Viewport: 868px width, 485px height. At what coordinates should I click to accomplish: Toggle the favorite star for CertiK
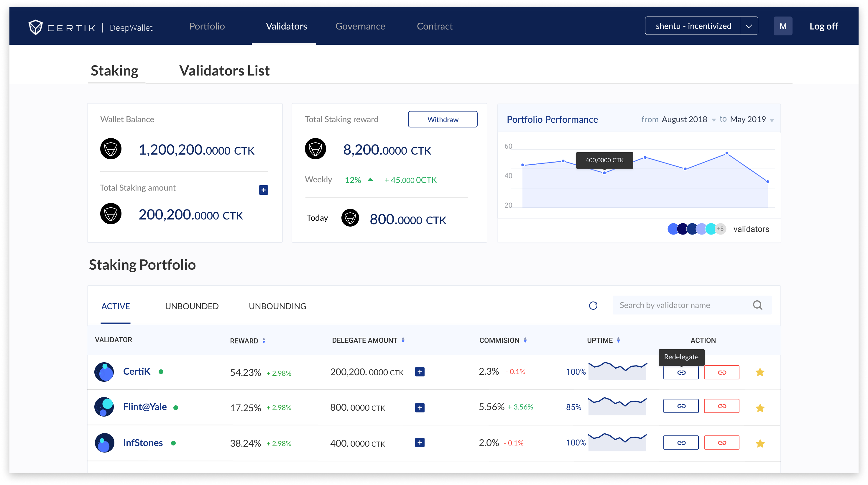click(760, 372)
